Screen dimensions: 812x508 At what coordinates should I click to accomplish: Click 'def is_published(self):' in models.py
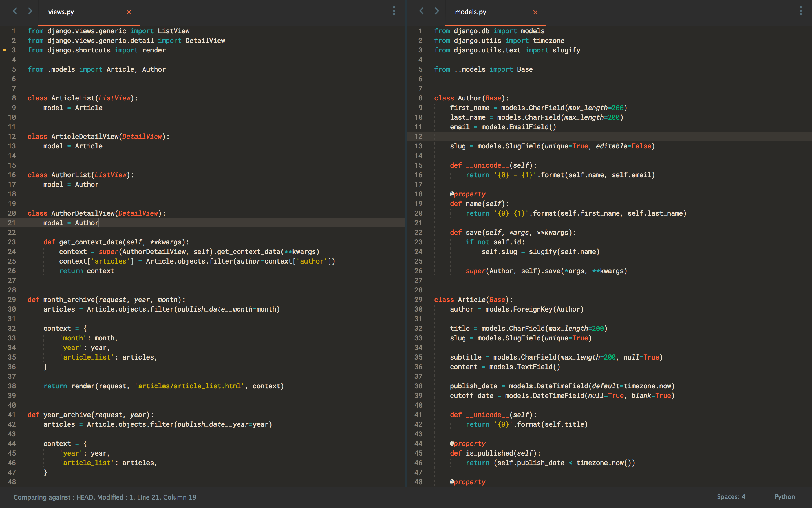(495, 453)
